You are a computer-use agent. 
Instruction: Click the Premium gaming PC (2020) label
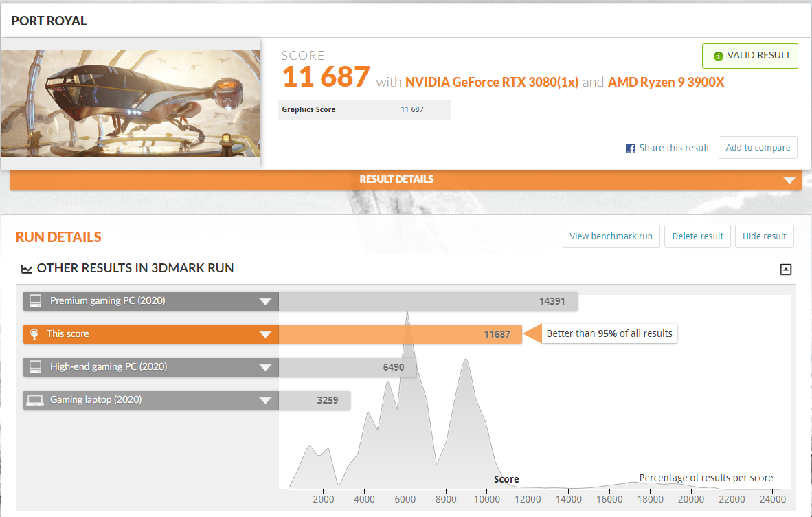point(108,301)
